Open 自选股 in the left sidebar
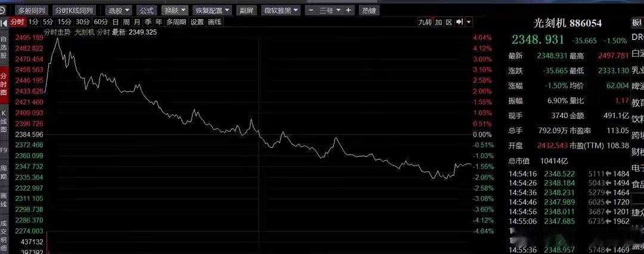The image size is (644, 254). [4, 47]
